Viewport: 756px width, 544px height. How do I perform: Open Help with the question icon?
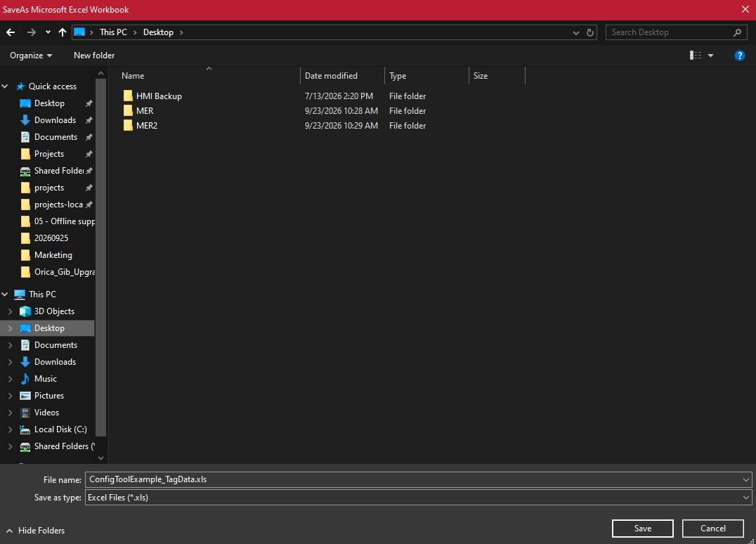coord(739,56)
